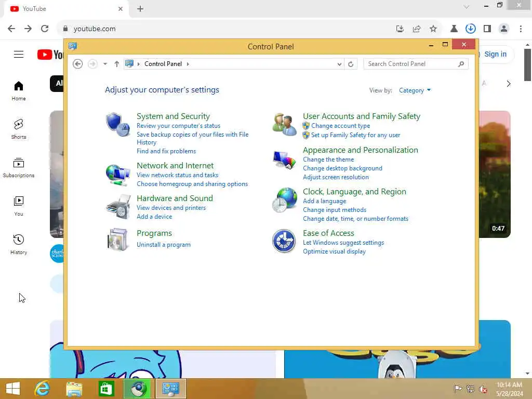Open Windows Start button
The image size is (532, 399).
pyautogui.click(x=13, y=389)
